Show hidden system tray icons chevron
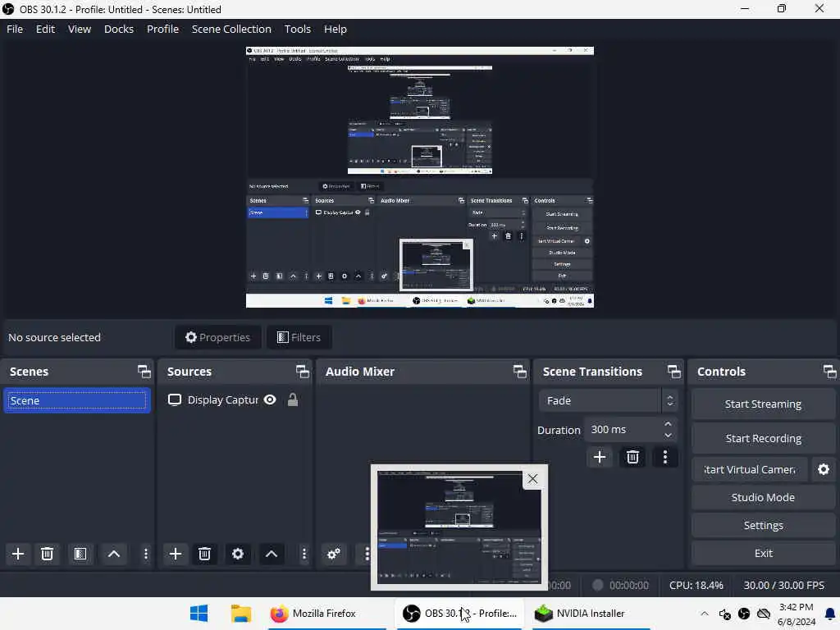840x630 pixels. (x=705, y=614)
